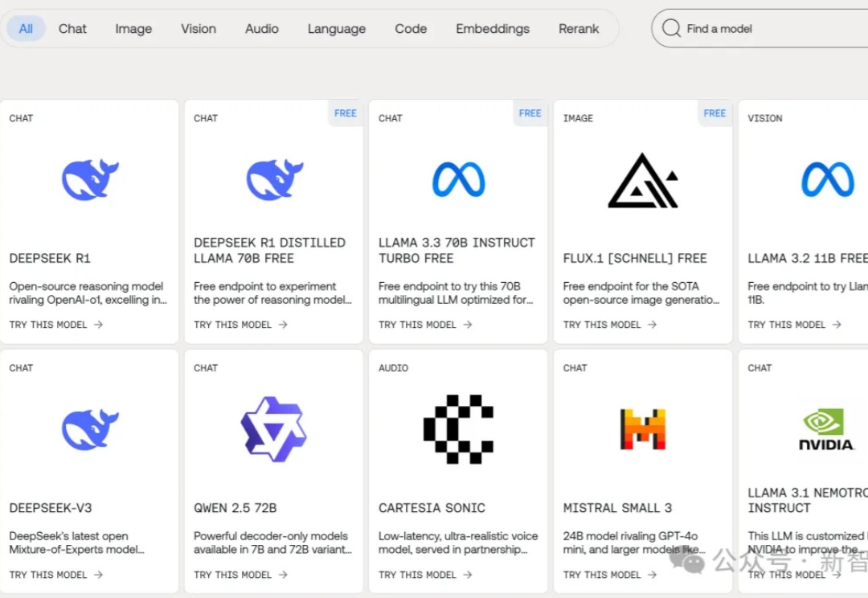Viewport: 868px width, 598px height.
Task: Click the arrow icon under Qwen 2.5 72B
Action: 283,575
